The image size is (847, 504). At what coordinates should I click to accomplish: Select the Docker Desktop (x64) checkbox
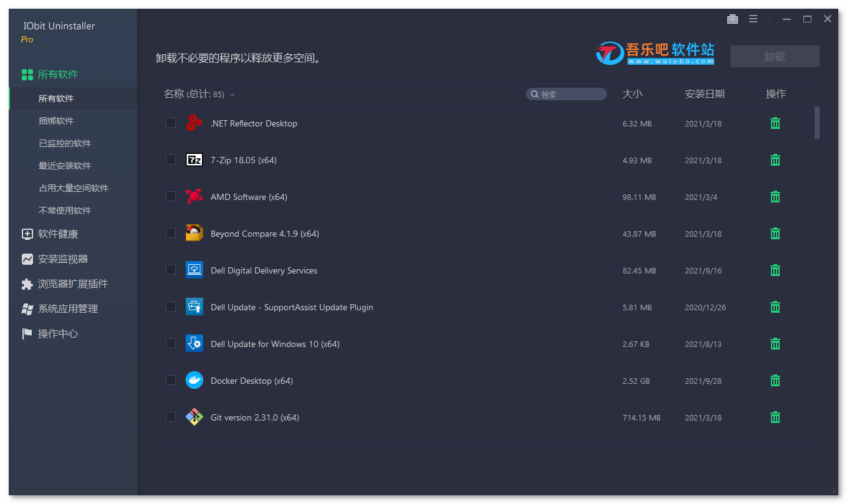[x=171, y=380]
